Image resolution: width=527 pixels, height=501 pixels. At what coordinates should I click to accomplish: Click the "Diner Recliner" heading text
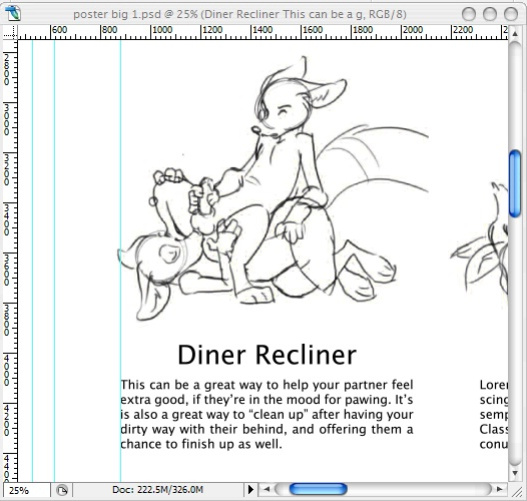pos(267,354)
